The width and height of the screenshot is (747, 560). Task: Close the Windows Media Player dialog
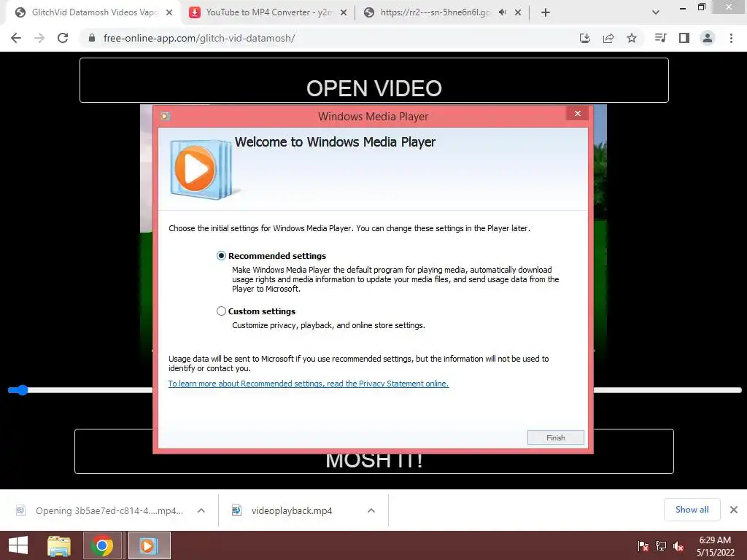point(578,113)
